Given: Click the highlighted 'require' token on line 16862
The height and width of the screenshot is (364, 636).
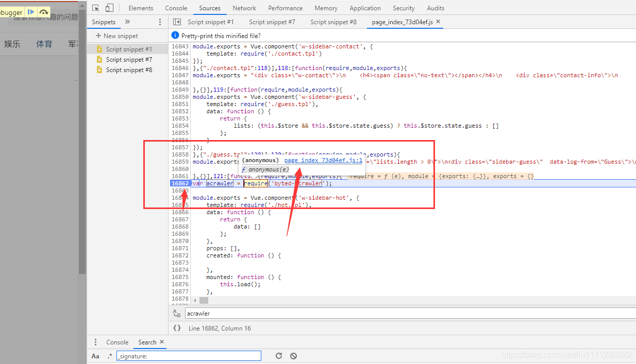Looking at the screenshot, I should (x=256, y=183).
